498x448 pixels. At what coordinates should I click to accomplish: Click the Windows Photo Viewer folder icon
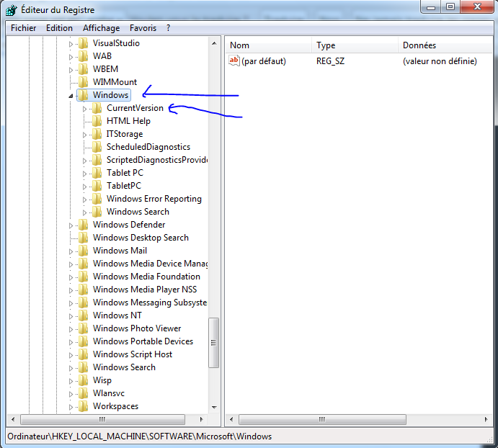pos(83,328)
